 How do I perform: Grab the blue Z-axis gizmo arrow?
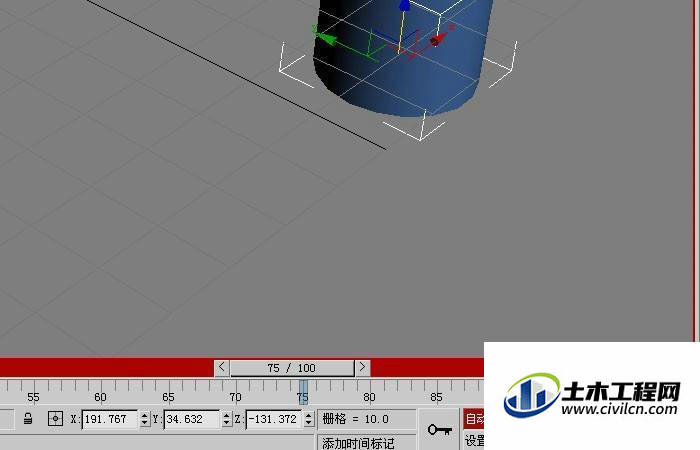click(404, 5)
